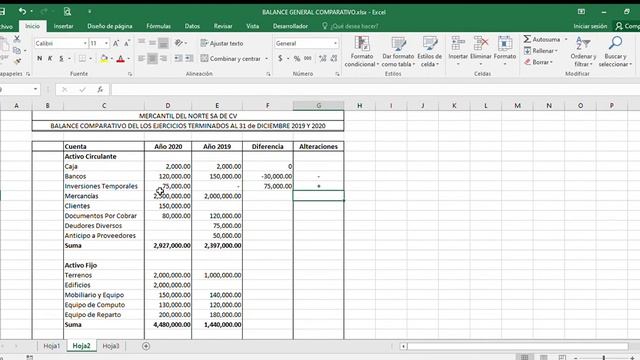This screenshot has height=360, width=640.
Task: Switch to the Revisar tab
Action: [x=223, y=26]
